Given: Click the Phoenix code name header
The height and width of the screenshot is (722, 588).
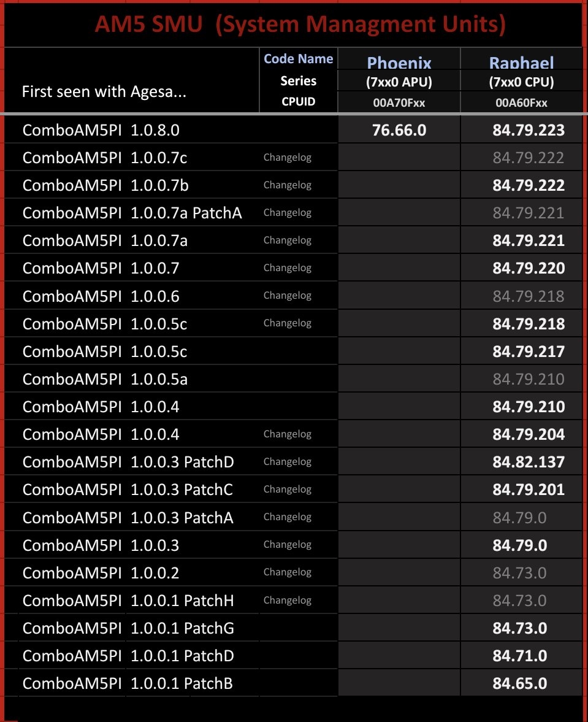Looking at the screenshot, I should click(x=399, y=63).
